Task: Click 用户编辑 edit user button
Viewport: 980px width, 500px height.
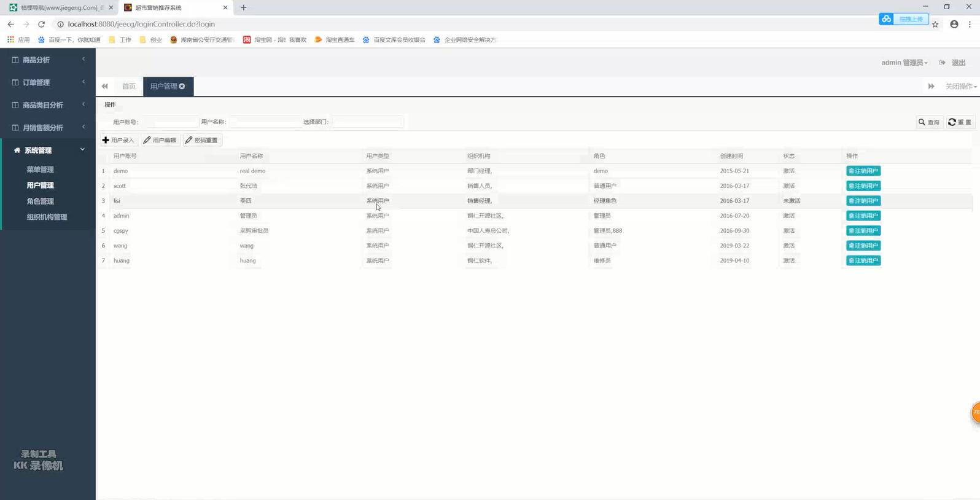Action: [160, 140]
